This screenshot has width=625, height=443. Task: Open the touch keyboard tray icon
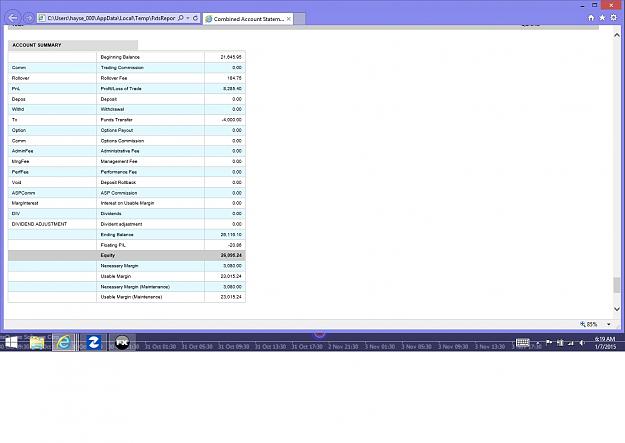pos(522,343)
